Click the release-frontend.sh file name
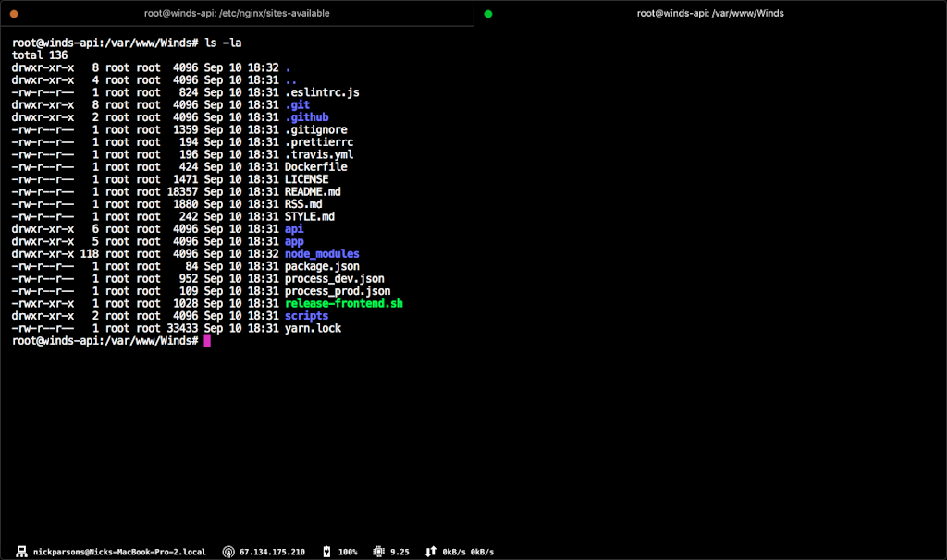The height and width of the screenshot is (560, 947). [x=343, y=304]
